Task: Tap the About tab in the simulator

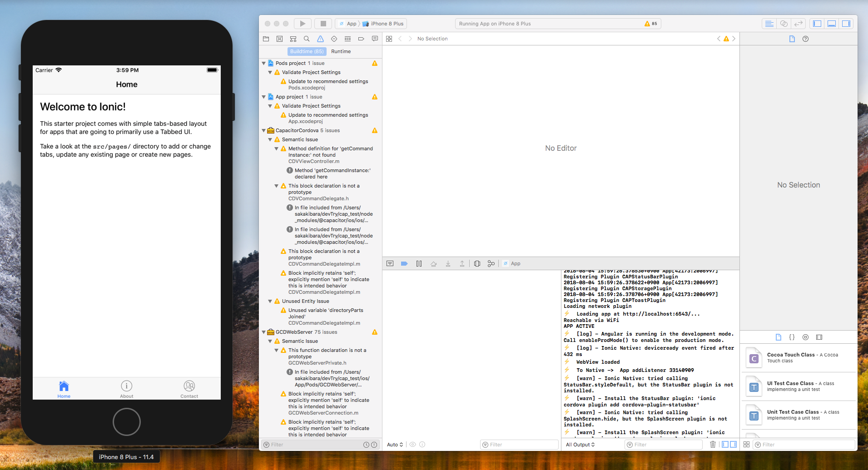Action: (126, 389)
